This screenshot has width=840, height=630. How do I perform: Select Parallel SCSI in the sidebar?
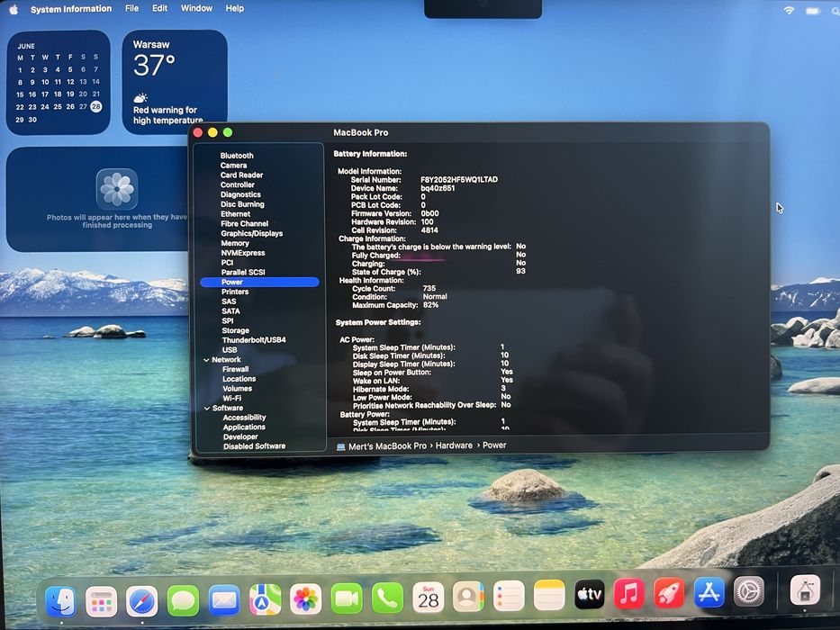click(x=243, y=272)
